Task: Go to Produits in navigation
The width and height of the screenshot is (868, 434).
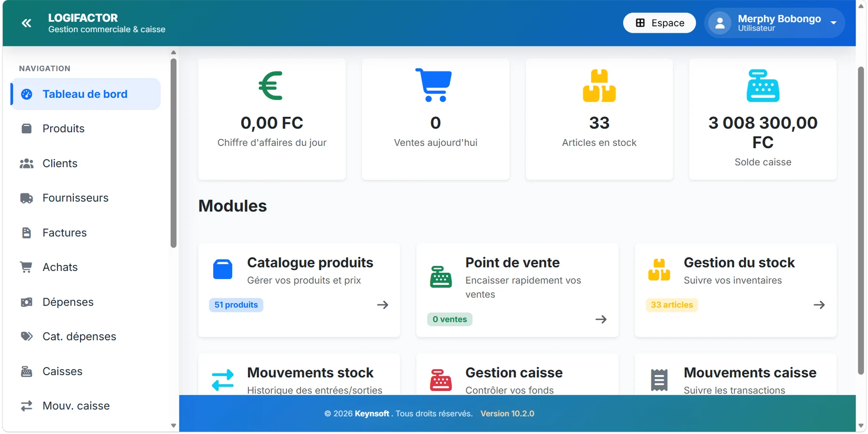Action: (86, 128)
